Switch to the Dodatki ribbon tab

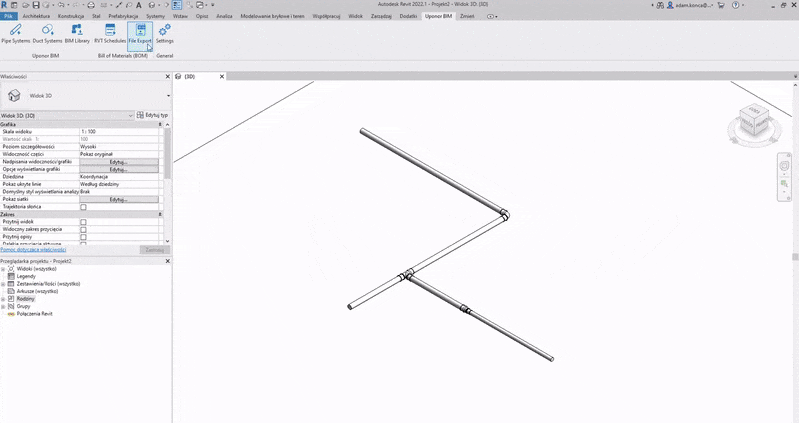click(408, 16)
